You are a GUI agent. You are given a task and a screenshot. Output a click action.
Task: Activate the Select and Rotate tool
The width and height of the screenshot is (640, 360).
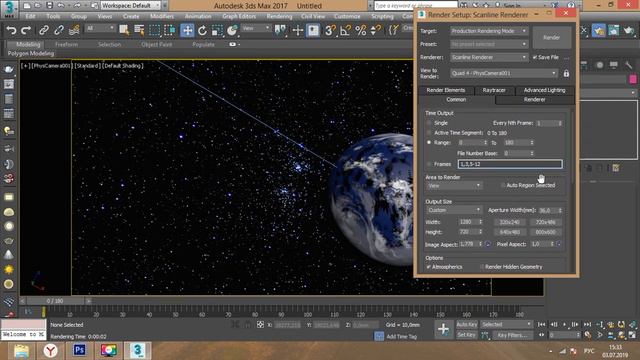(202, 30)
